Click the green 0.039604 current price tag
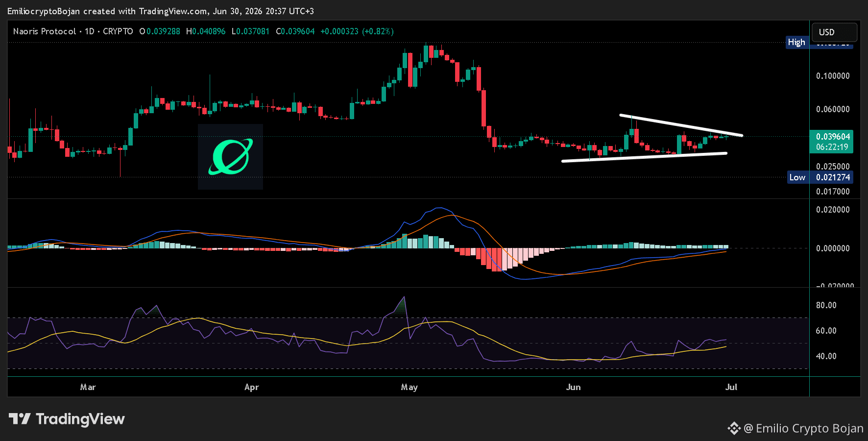This screenshot has height=441, width=868. tap(833, 137)
